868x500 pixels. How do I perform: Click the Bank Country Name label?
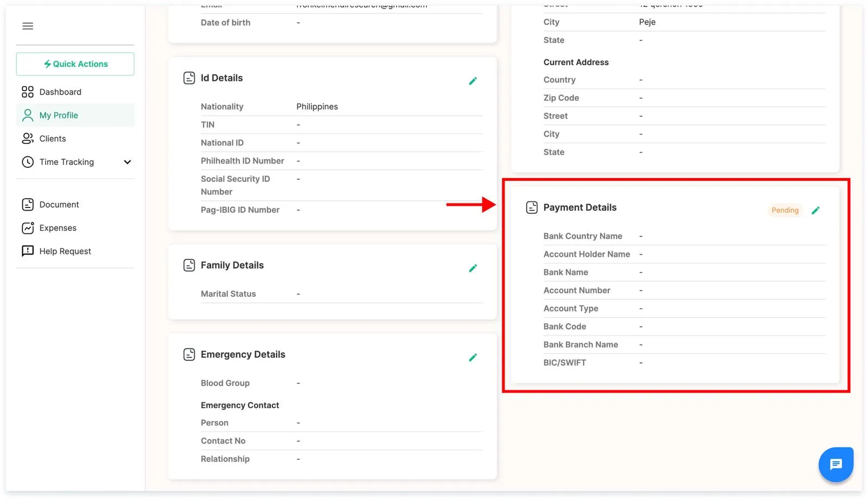click(583, 236)
